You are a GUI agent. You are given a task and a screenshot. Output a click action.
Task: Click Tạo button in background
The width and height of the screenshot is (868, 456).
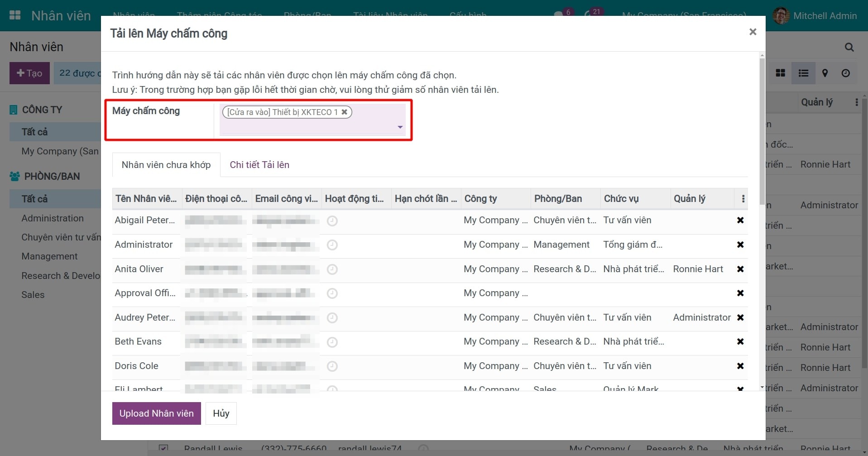point(29,73)
